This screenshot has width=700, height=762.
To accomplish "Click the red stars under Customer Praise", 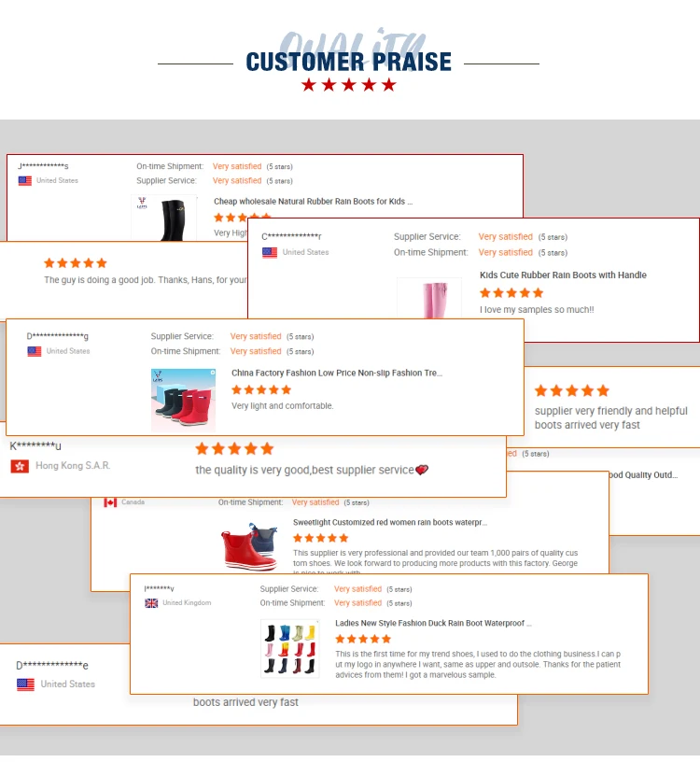I will click(349, 85).
